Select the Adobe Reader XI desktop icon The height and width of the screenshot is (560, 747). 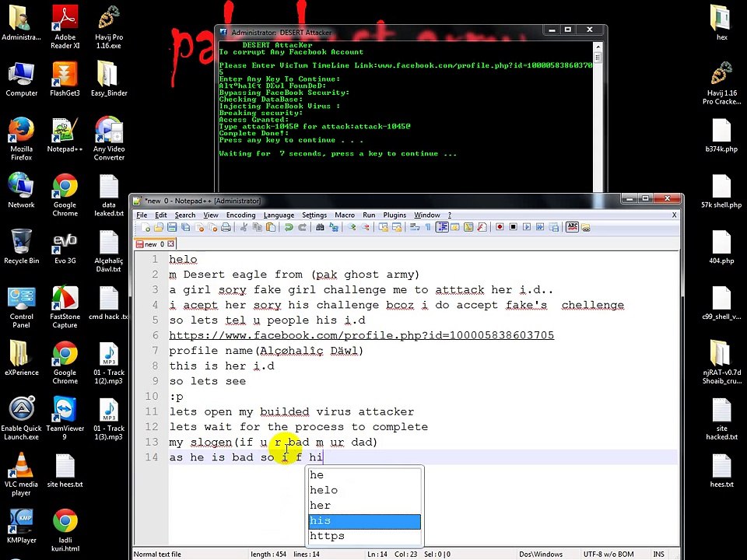[65, 27]
